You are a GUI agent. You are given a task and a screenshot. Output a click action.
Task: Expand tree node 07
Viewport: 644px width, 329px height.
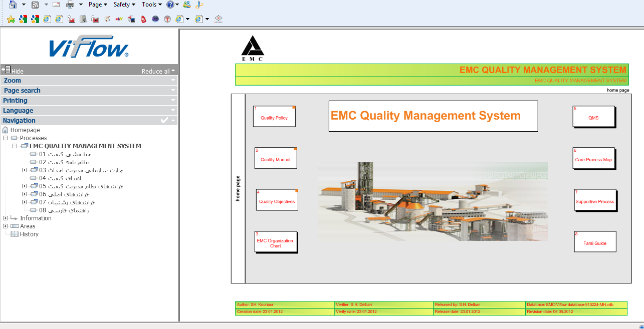(25, 202)
